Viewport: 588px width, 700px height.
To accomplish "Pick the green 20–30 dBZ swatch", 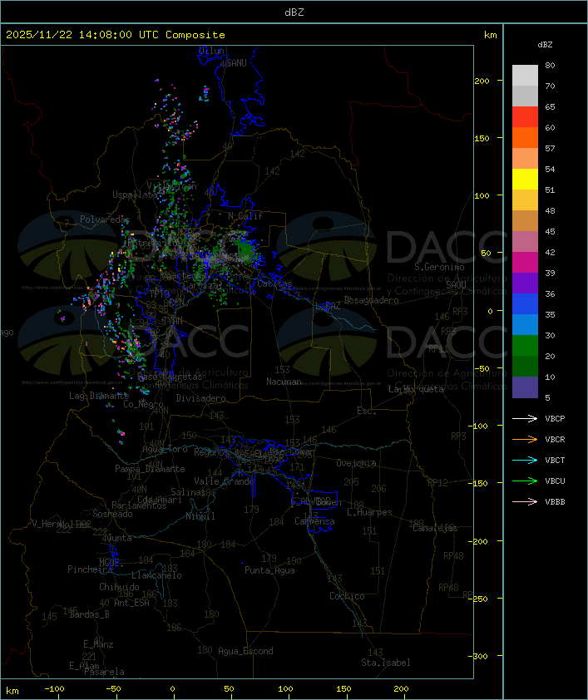I will pos(525,345).
